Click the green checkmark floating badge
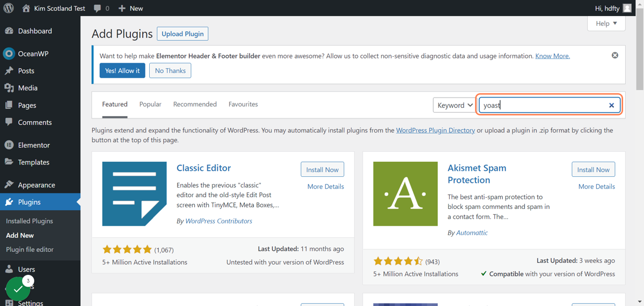Screen dimensions: 644x306 point(18,289)
